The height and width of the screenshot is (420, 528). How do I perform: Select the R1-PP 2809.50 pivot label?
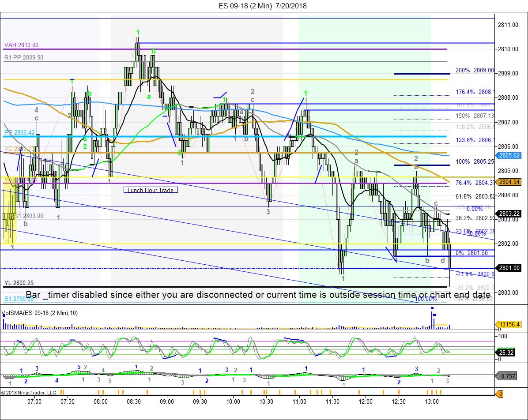click(x=23, y=57)
